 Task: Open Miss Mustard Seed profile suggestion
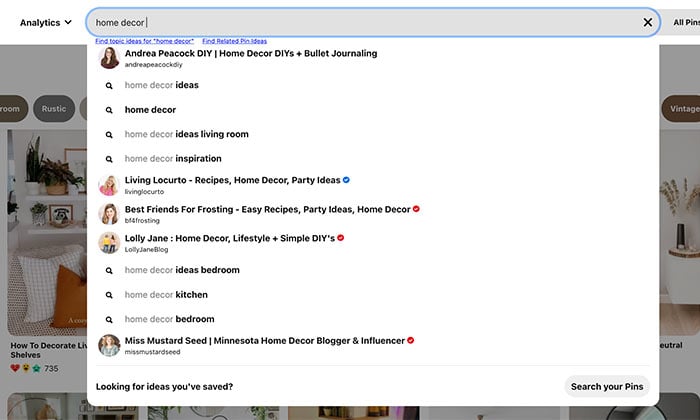265,345
